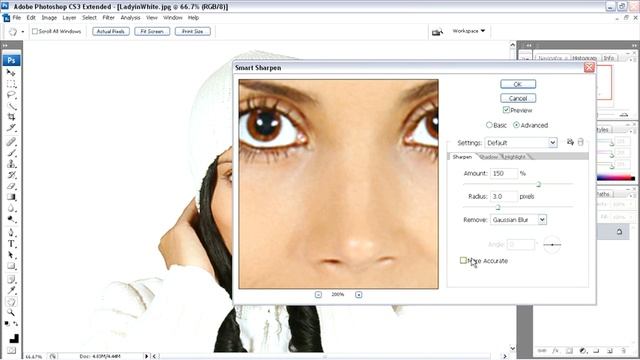Click the Ps logo in toolbox

pos(11,60)
